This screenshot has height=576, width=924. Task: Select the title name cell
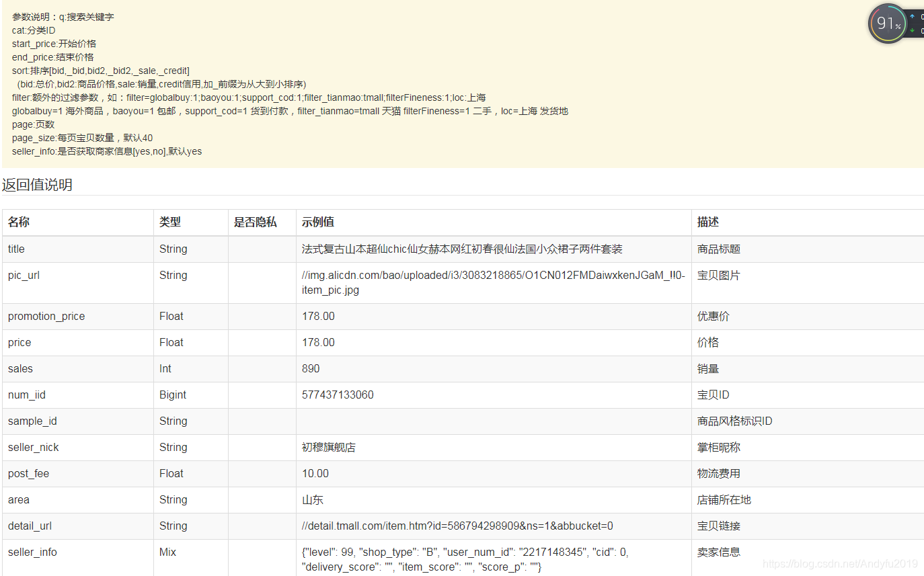point(78,249)
